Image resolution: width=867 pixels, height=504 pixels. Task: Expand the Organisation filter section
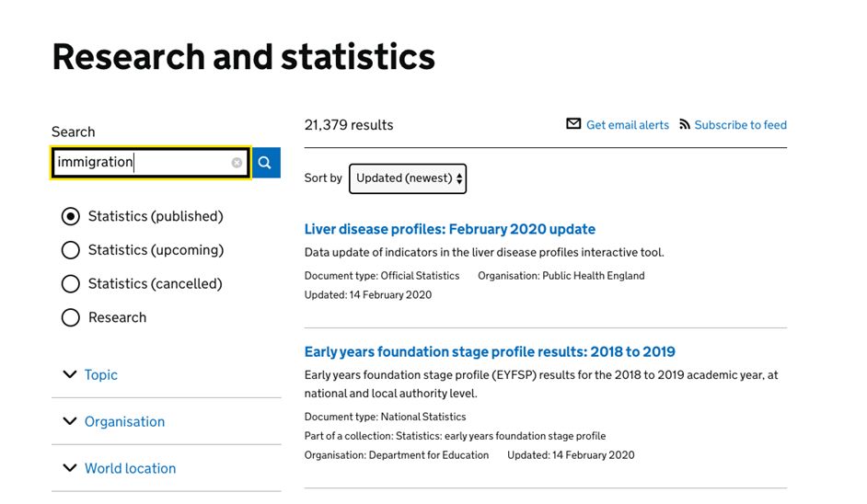pos(124,421)
